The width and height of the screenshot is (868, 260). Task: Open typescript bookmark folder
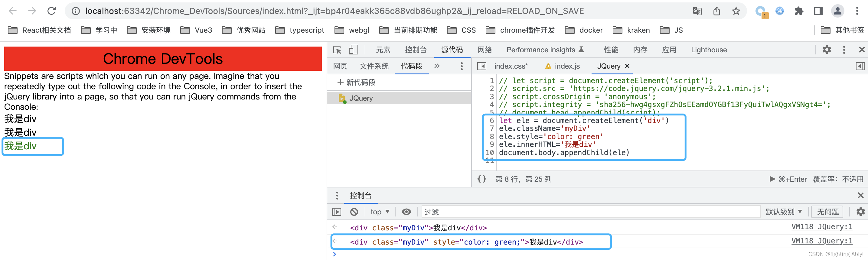299,30
